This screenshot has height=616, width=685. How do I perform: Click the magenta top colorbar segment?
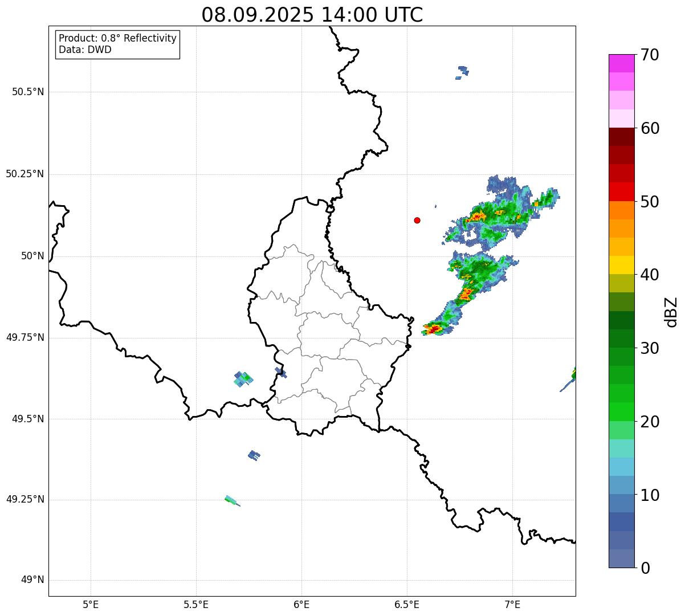(622, 63)
